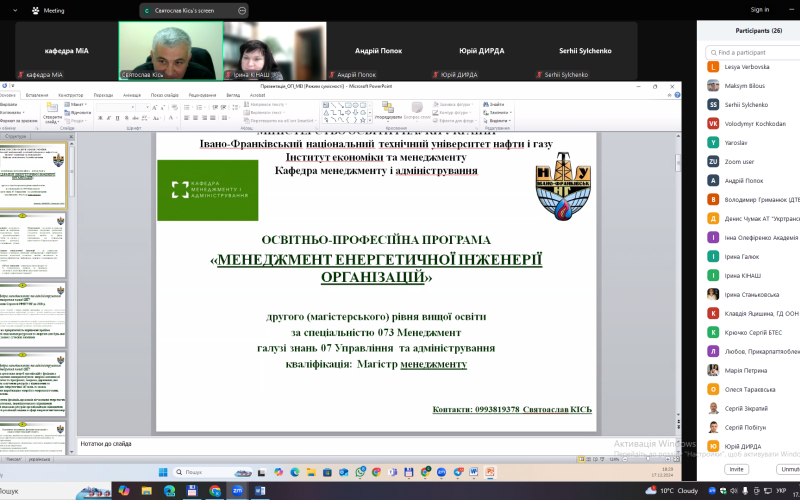
Task: Focus the Find a participant search field
Action: coord(753,53)
